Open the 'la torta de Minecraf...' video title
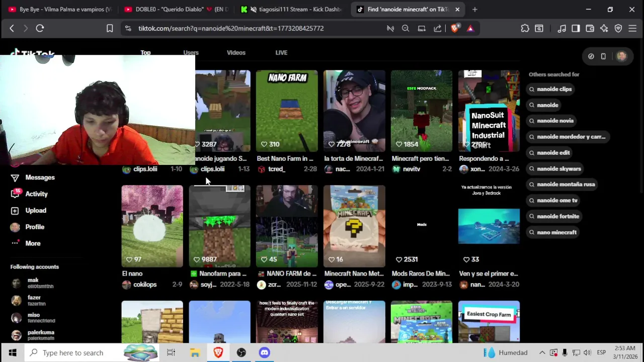644x362 pixels. [353, 158]
